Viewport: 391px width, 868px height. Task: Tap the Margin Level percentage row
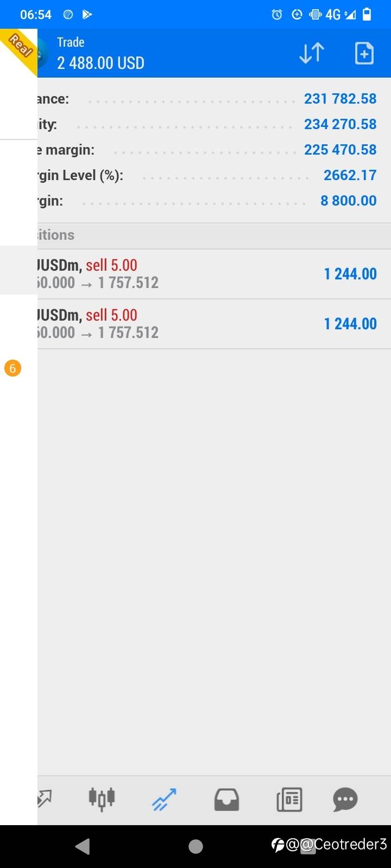tap(214, 175)
